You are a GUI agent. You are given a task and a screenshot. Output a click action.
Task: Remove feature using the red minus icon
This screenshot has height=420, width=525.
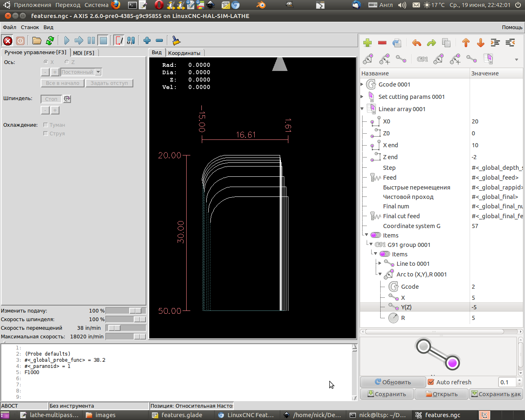[382, 43]
